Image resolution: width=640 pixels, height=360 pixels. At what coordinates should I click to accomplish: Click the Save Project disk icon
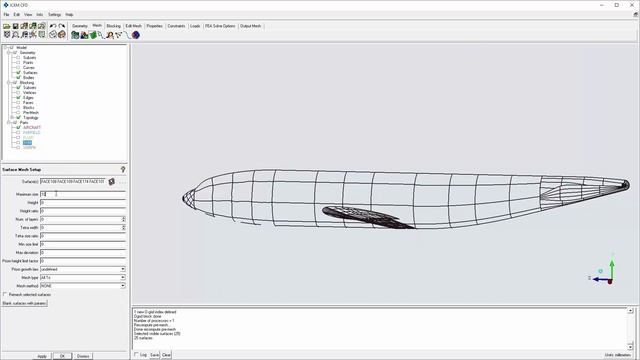click(x=16, y=26)
